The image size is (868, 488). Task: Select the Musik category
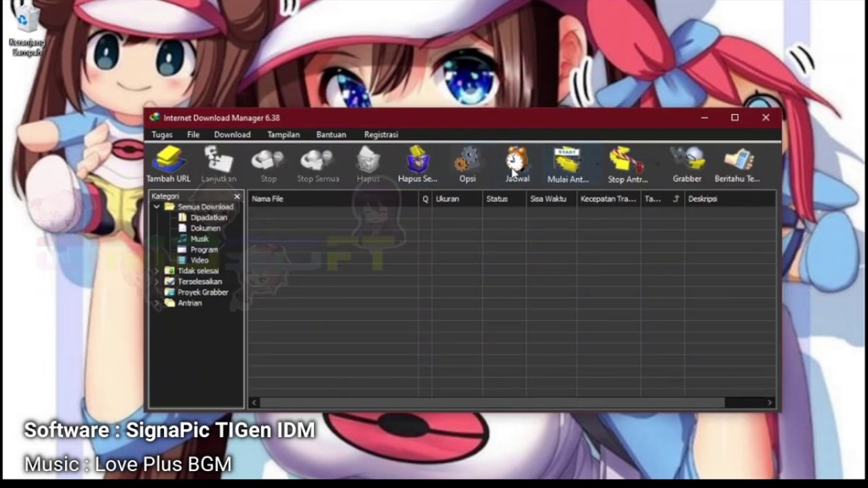[193, 239]
